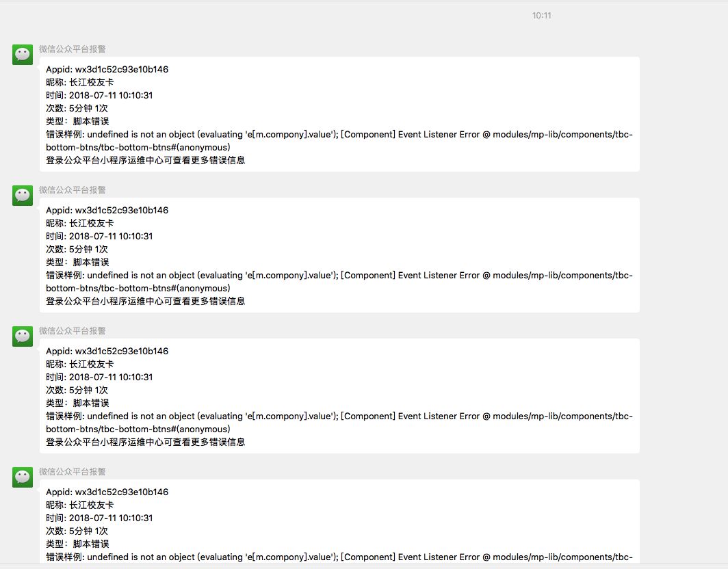
Task: Click sender name 微信公众平台报警 on third message
Action: [73, 330]
